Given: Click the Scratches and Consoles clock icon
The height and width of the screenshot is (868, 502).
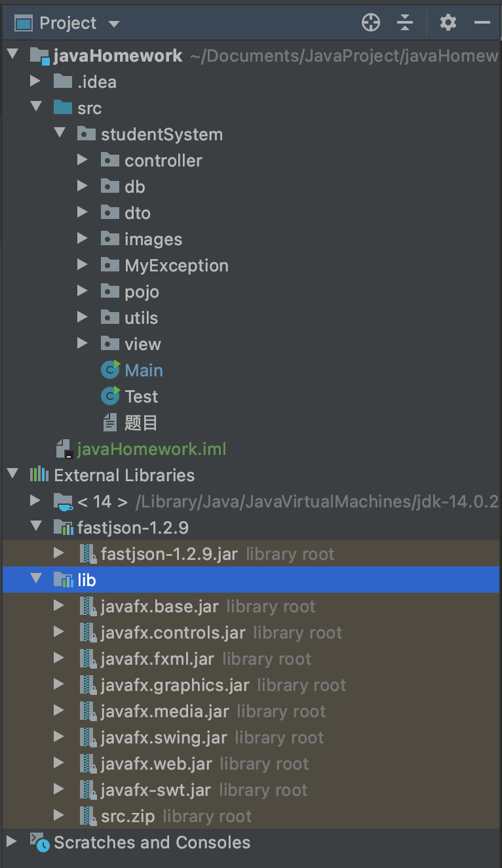Looking at the screenshot, I should point(40,842).
